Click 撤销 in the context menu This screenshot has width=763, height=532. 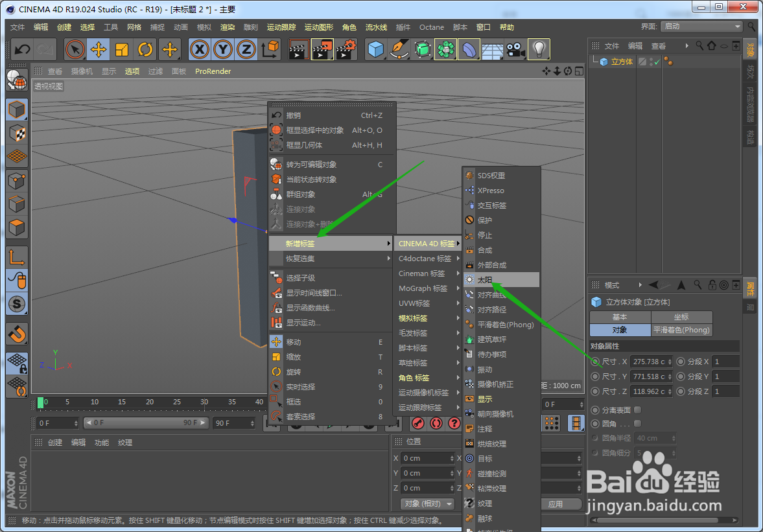[x=331, y=115]
